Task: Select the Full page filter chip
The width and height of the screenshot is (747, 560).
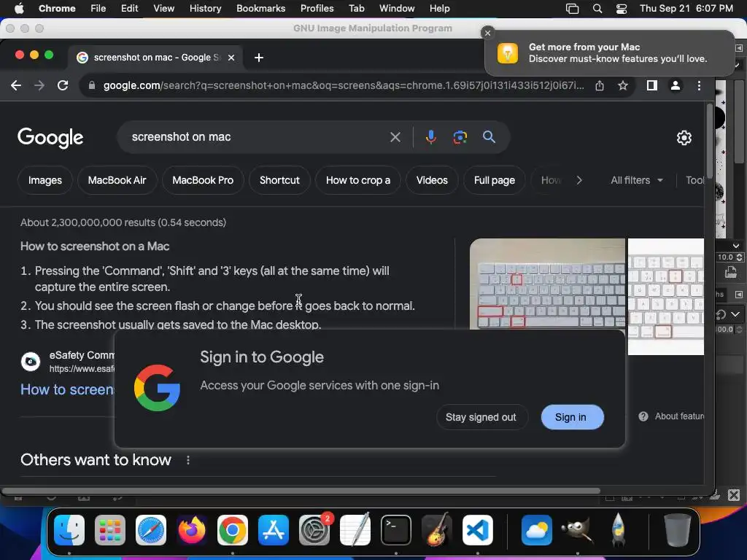Action: (x=495, y=180)
